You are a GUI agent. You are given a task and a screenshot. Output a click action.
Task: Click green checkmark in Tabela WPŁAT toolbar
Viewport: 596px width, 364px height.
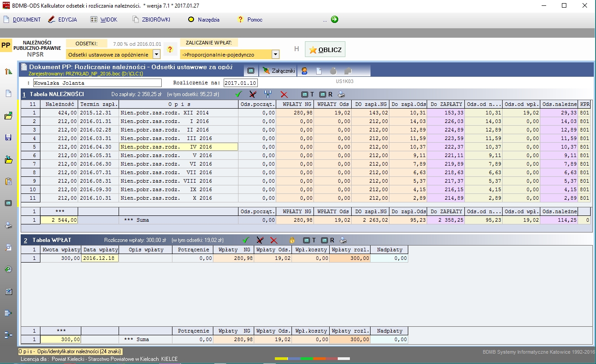245,240
